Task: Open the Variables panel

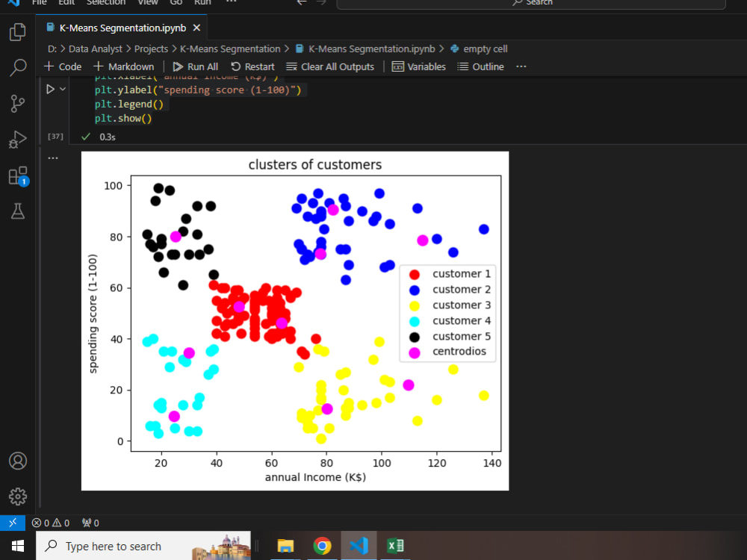Action: click(x=419, y=66)
